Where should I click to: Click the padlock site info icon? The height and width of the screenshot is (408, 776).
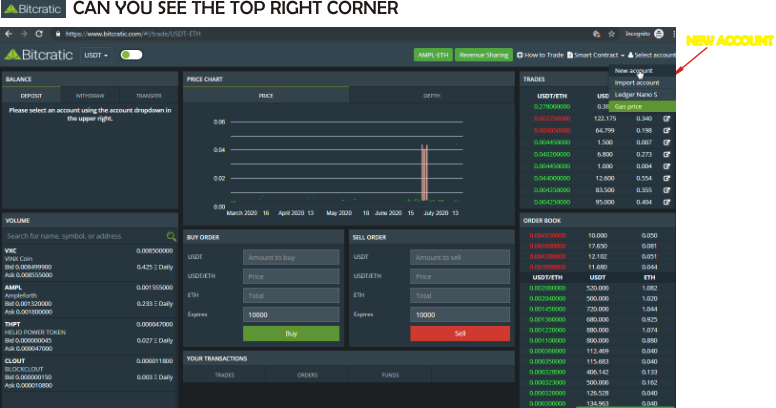coord(58,34)
